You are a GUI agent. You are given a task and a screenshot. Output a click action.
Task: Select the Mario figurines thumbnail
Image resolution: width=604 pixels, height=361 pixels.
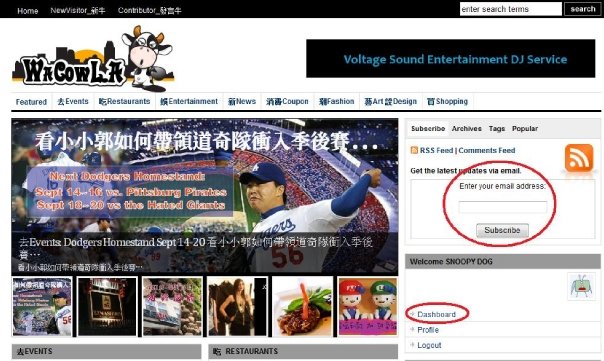[x=368, y=306]
